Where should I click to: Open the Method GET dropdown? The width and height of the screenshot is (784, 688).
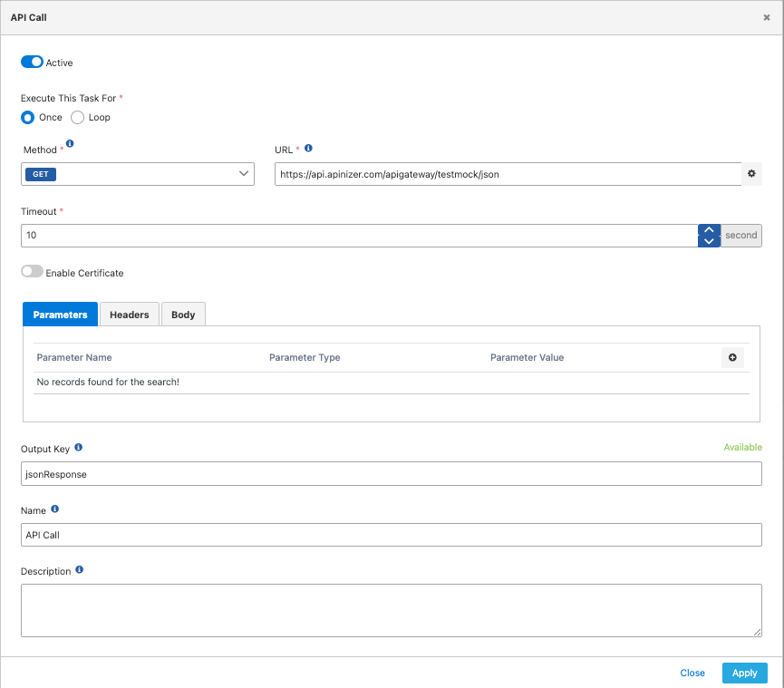pos(138,174)
